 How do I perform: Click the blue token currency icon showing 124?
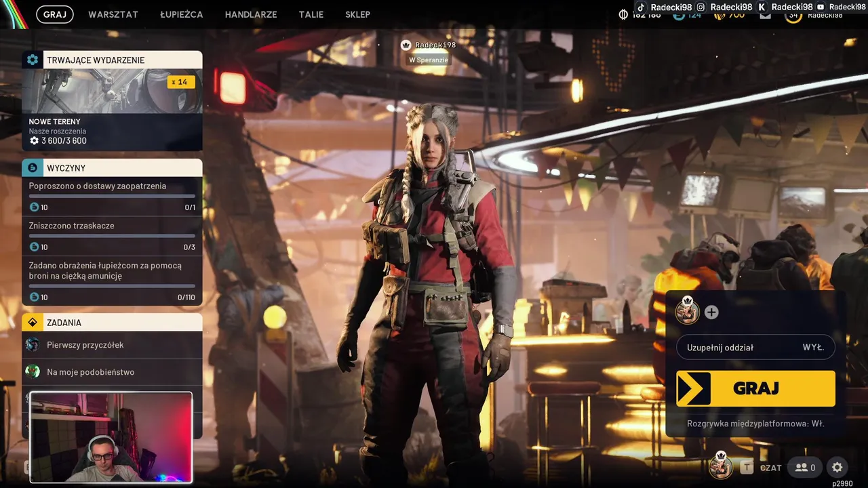click(679, 15)
